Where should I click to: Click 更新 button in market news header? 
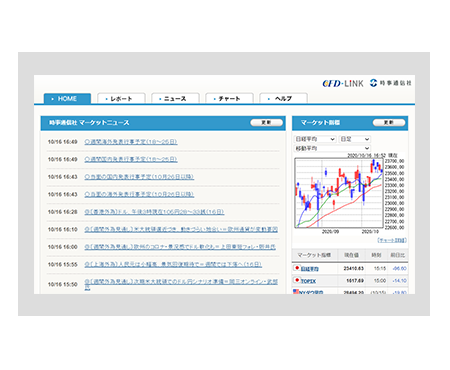[x=266, y=123]
